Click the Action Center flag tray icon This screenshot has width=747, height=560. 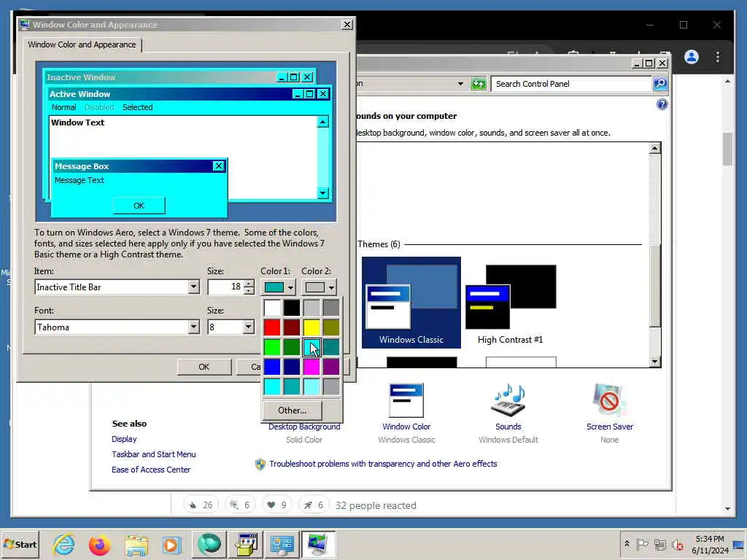[642, 544]
